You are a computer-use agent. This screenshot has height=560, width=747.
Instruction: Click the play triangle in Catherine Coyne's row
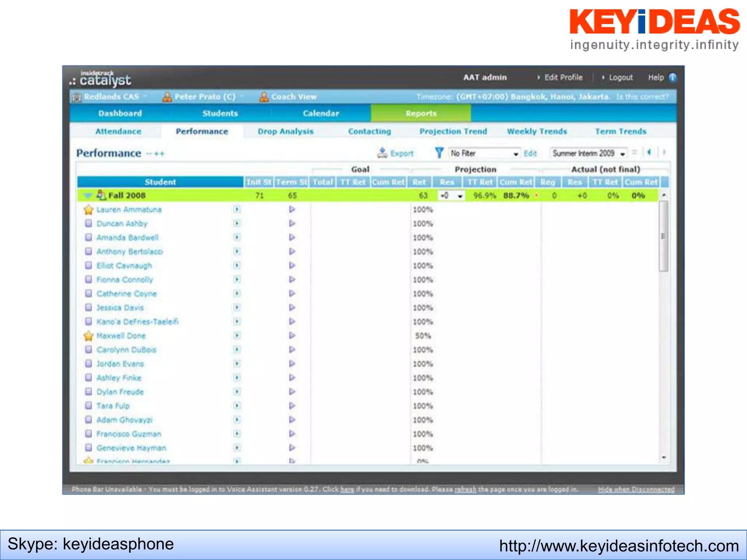(292, 293)
